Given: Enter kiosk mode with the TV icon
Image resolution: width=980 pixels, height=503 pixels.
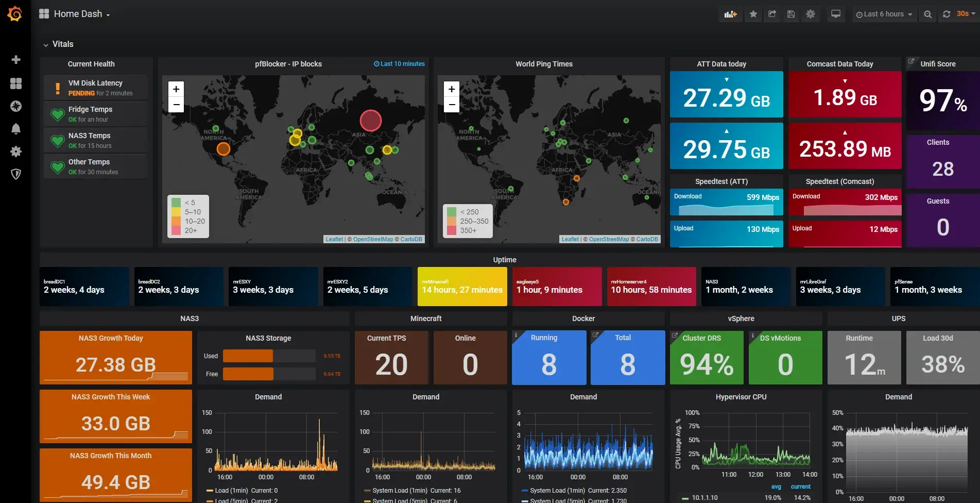Looking at the screenshot, I should [835, 14].
